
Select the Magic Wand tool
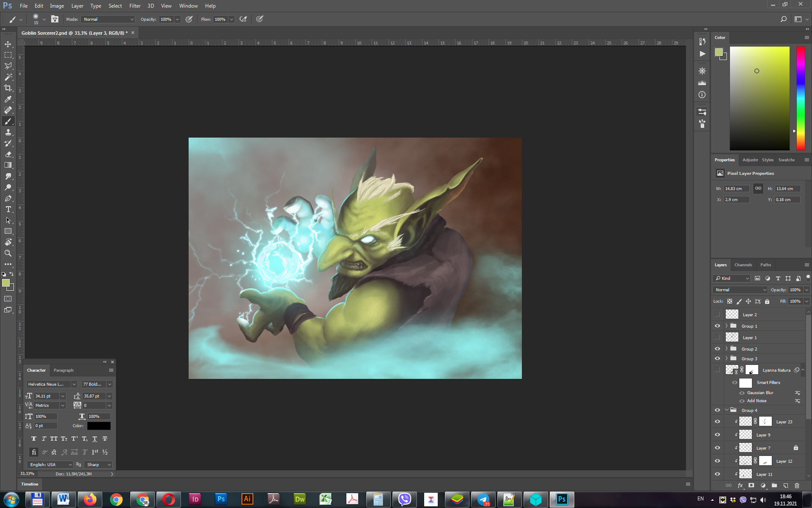point(8,77)
